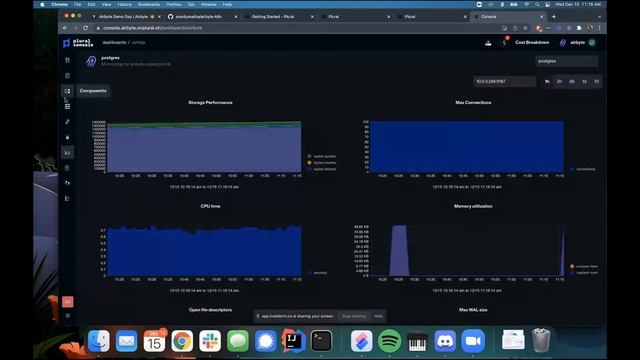Switch to the Airbyte Demo Day browser tab
Screen dimensions: 640x360
pyautogui.click(x=125, y=17)
